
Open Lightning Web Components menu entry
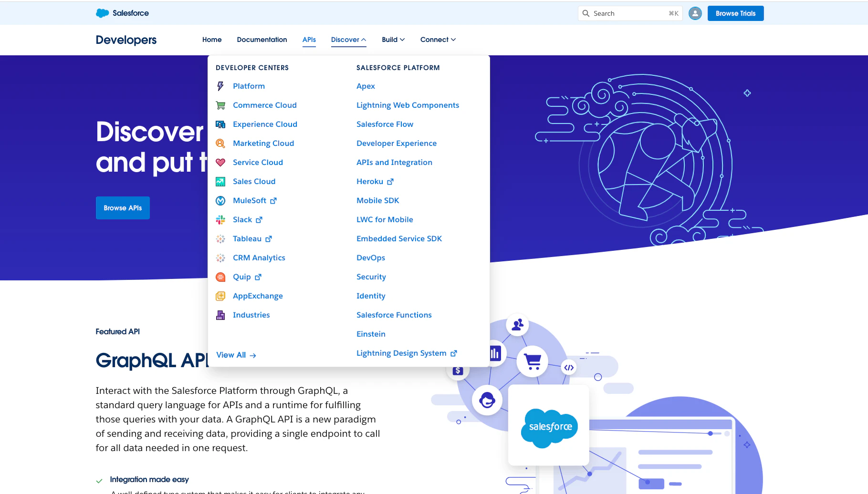(408, 105)
